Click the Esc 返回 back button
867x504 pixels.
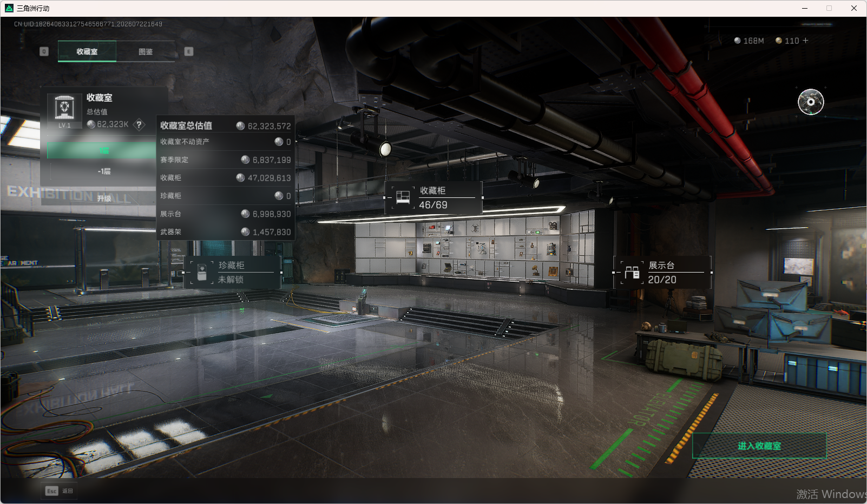pos(60,490)
